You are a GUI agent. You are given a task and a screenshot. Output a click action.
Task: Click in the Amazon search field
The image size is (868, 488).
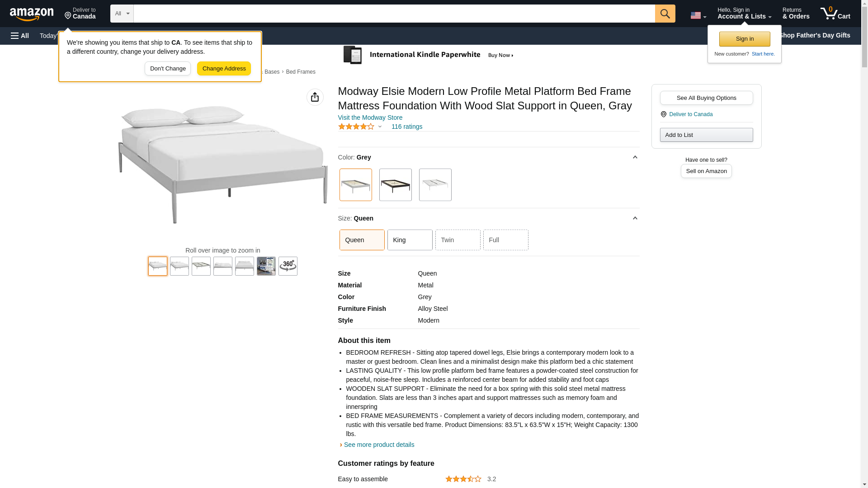[x=394, y=14]
